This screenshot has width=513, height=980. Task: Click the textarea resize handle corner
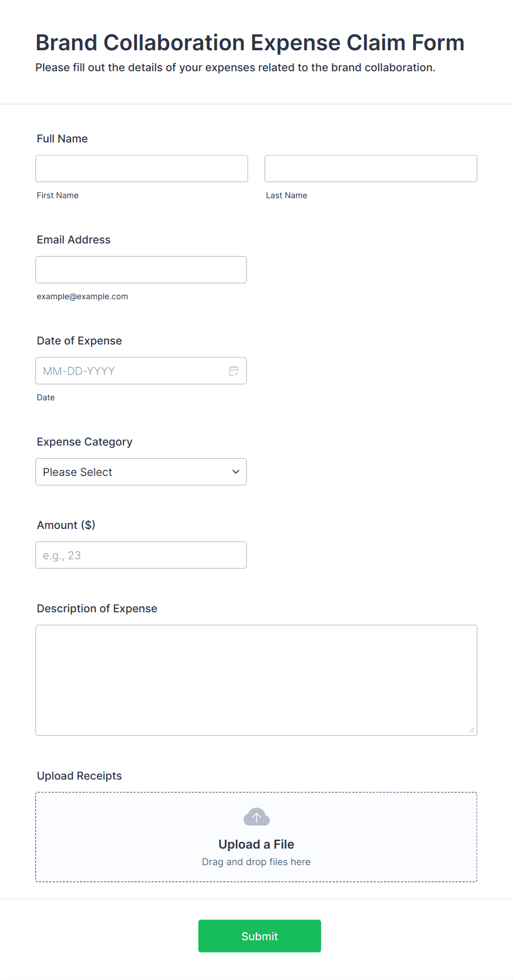[472, 730]
